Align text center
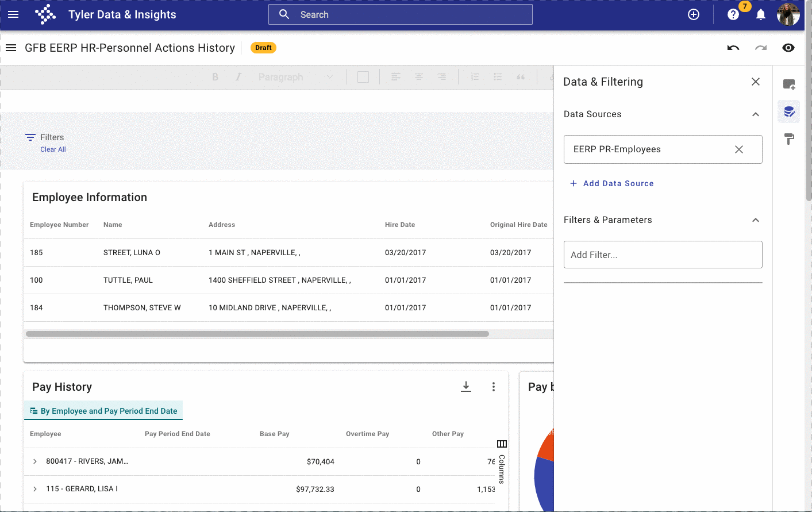Viewport: 812px width, 512px height. tap(419, 77)
